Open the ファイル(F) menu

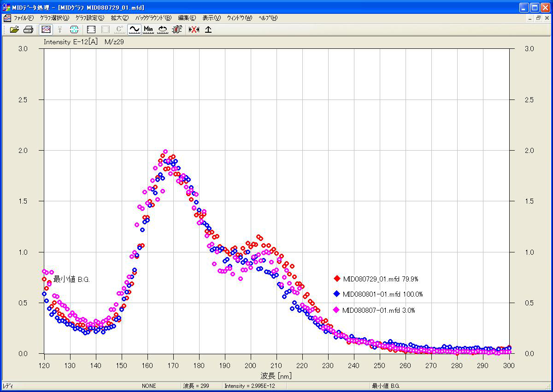(x=23, y=18)
